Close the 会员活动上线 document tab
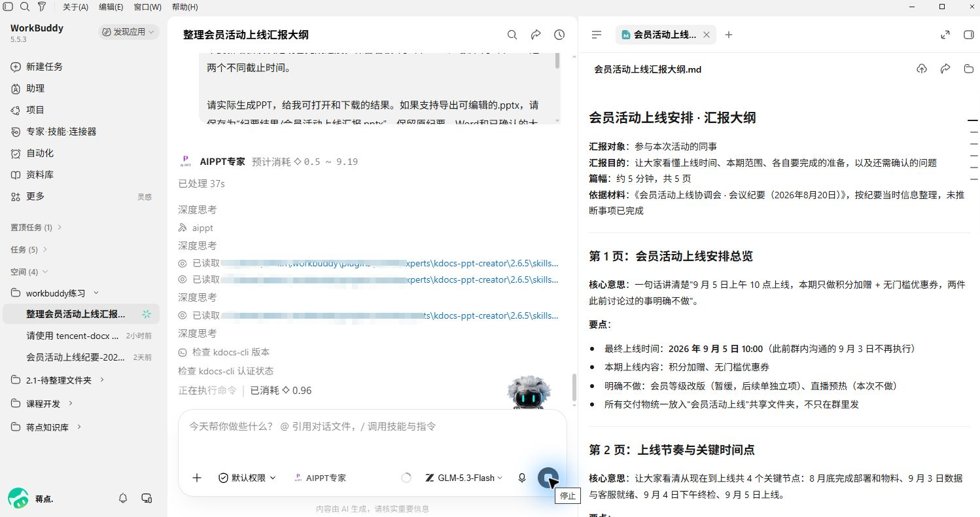This screenshot has height=517, width=980. tap(707, 35)
